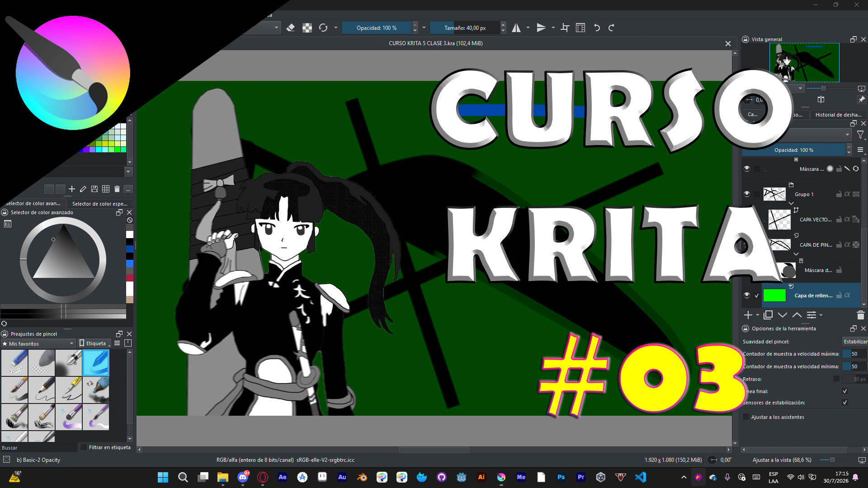Toggle the Filtrar en etiqueta checkbox
This screenshot has height=488, width=868.
(84, 447)
